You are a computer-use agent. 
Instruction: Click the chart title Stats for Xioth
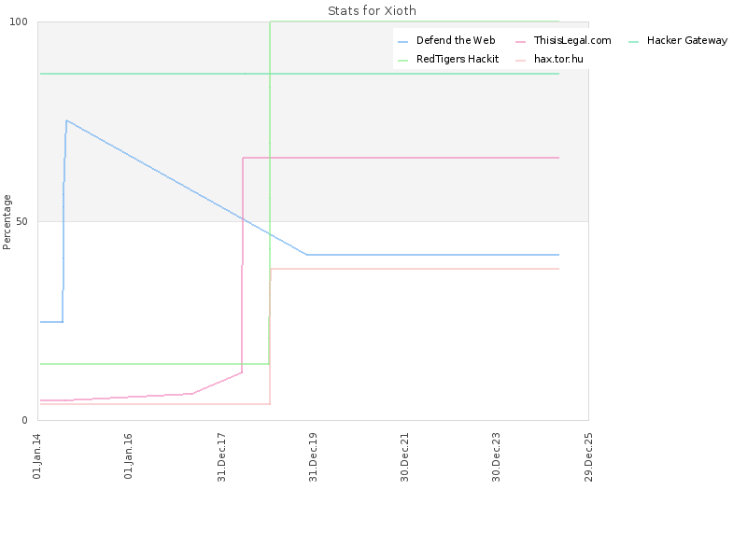(372, 10)
